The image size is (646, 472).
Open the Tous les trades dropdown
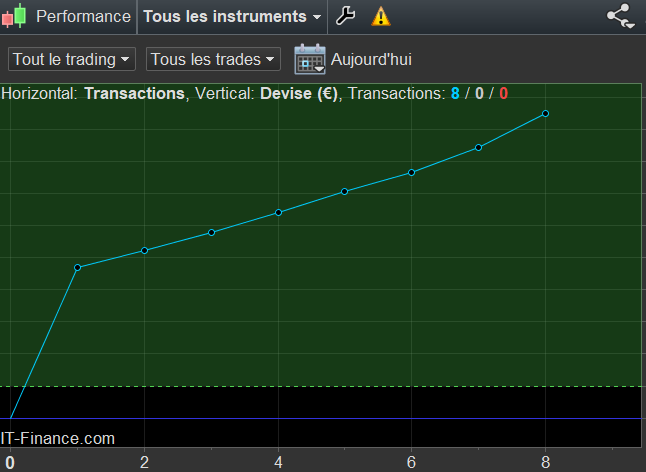213,59
